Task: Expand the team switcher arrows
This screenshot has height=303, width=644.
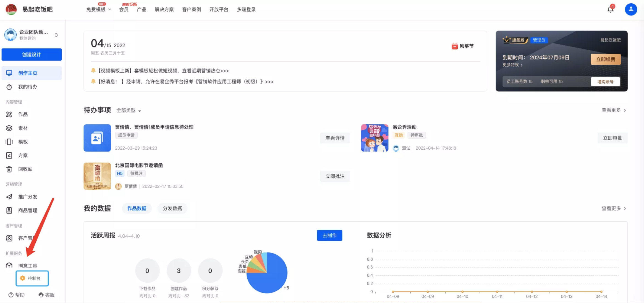Action: [x=56, y=35]
